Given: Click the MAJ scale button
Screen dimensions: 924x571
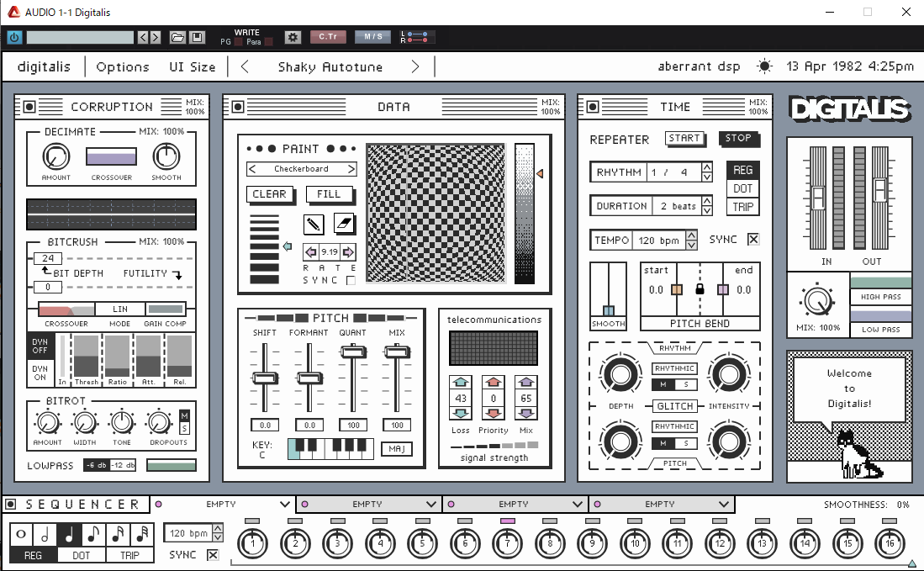Looking at the screenshot, I should pyautogui.click(x=397, y=449).
